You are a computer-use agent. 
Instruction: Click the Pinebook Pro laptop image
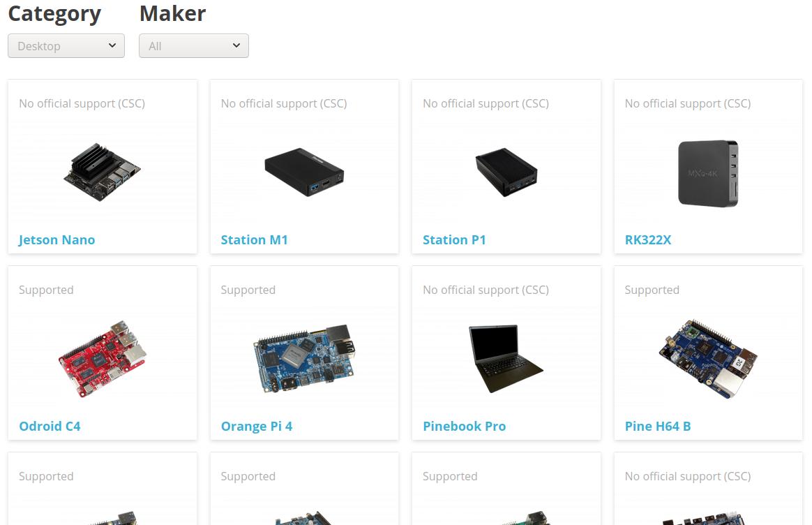click(506, 359)
